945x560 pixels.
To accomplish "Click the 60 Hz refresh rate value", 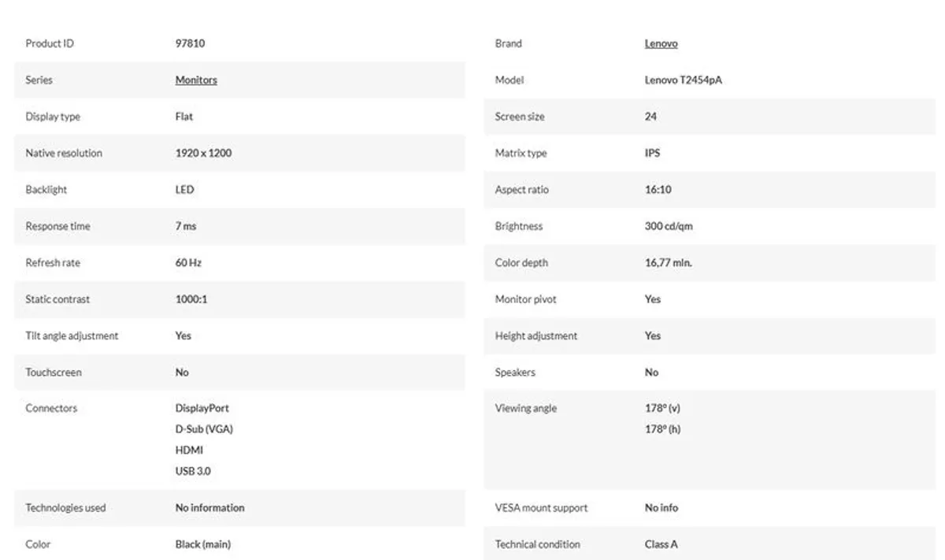I will (x=188, y=263).
